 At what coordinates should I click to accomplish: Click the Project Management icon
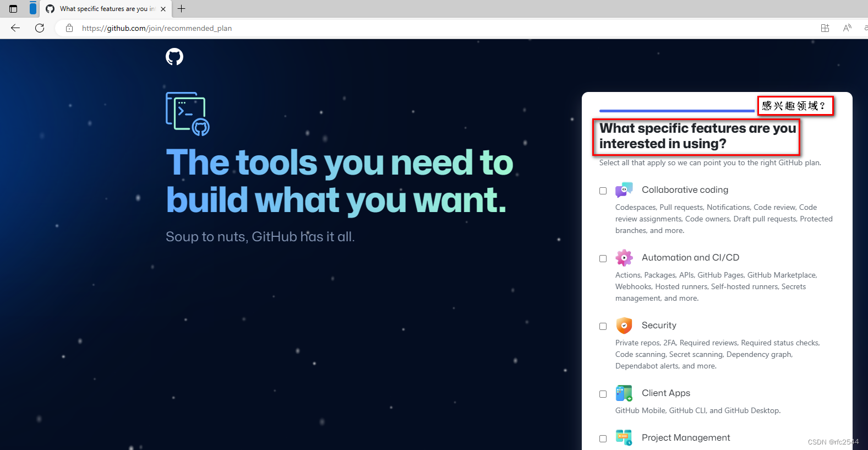click(x=624, y=438)
